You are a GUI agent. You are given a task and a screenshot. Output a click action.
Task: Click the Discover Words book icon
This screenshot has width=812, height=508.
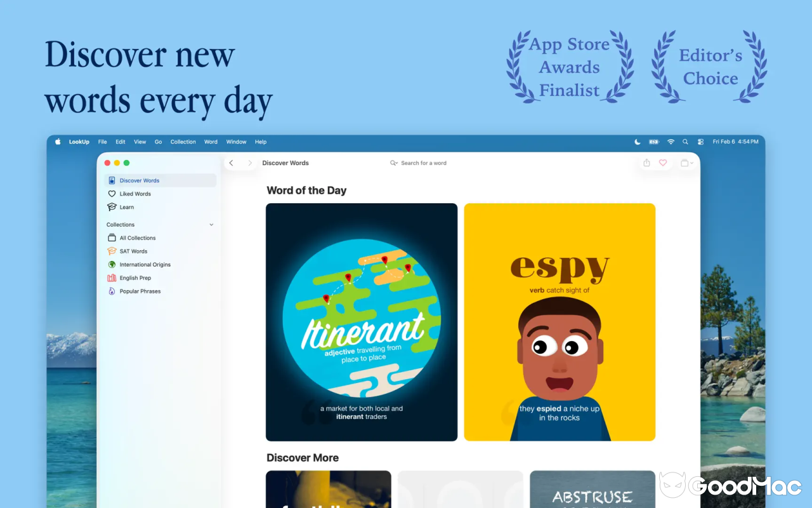(x=112, y=180)
